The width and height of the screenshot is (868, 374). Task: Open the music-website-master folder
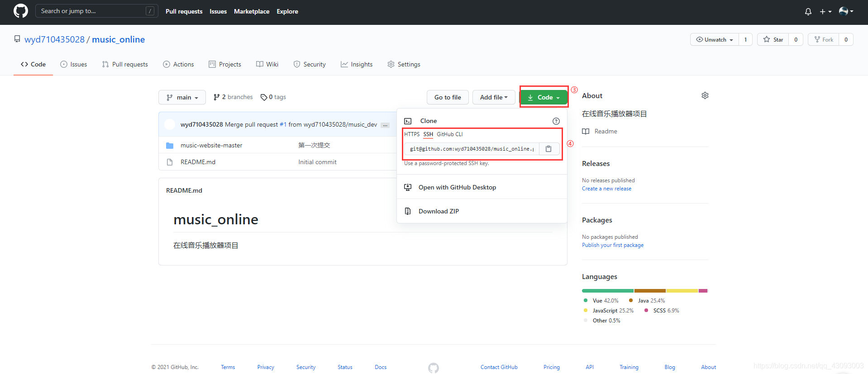click(x=211, y=145)
